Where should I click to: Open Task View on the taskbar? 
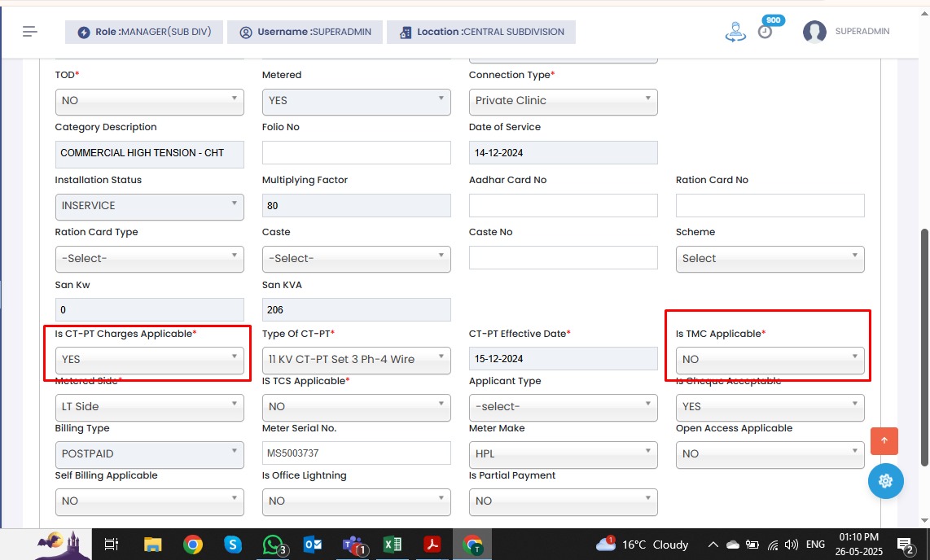pyautogui.click(x=112, y=544)
